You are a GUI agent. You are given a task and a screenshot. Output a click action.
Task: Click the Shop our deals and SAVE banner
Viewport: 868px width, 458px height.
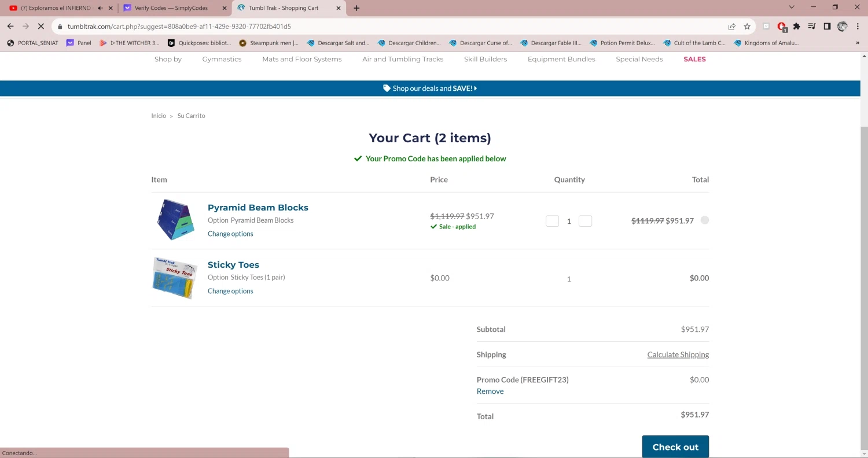(430, 88)
